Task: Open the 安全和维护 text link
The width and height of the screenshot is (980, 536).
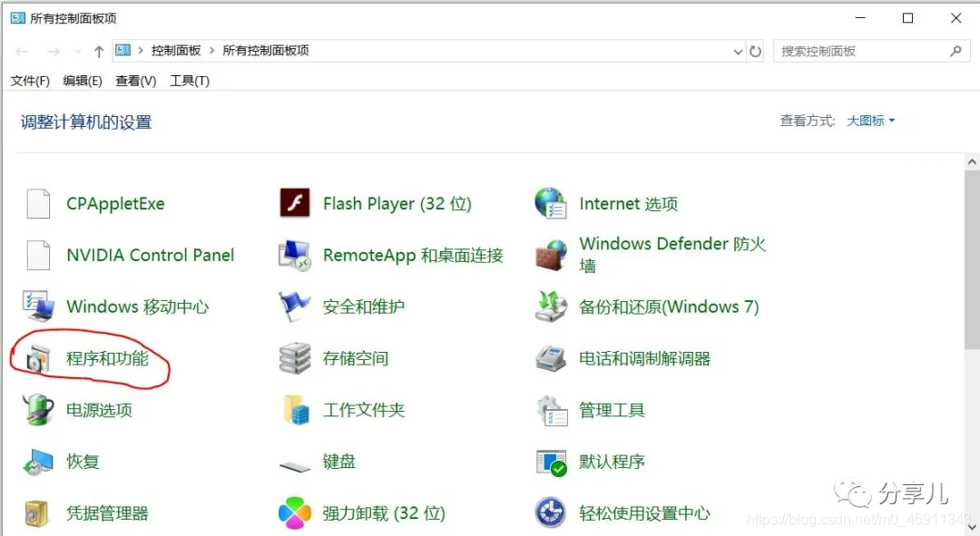Action: (x=364, y=307)
